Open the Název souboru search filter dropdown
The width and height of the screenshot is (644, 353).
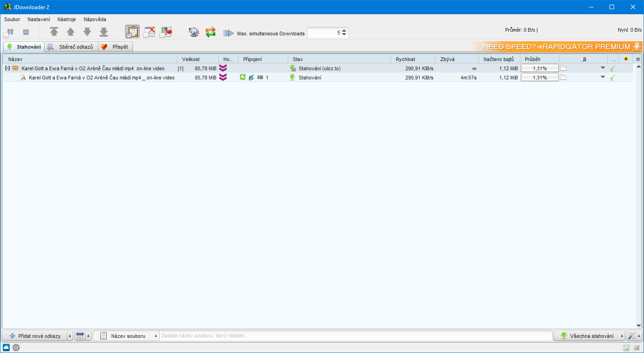point(126,336)
